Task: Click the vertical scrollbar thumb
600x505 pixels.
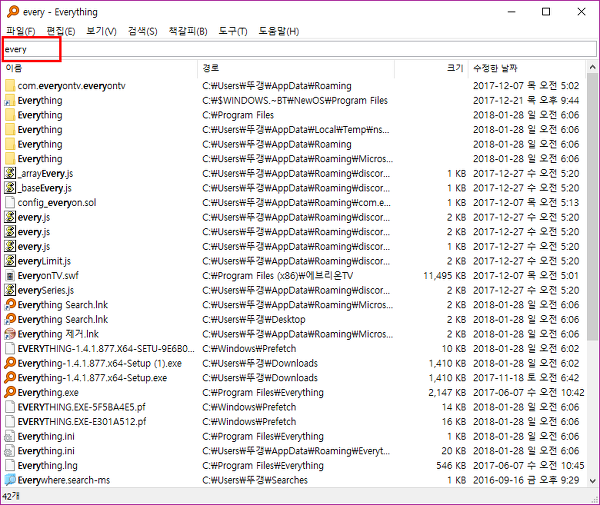Action: [x=592, y=207]
